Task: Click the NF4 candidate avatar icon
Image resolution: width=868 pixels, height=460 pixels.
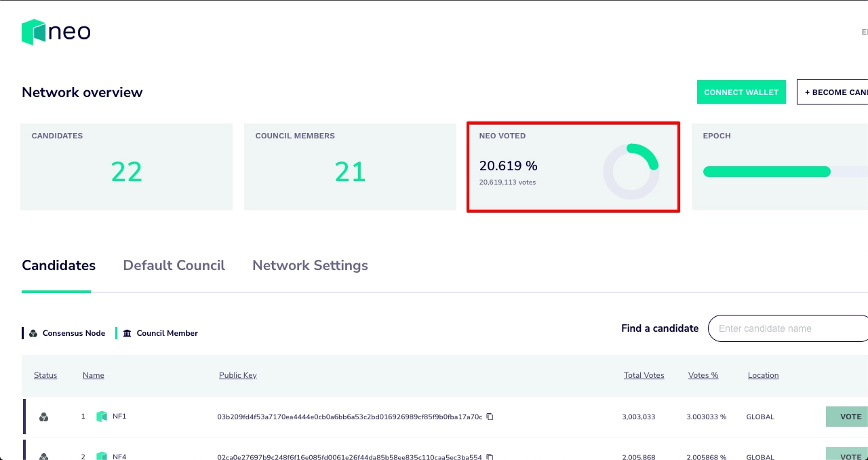Action: coord(102,457)
